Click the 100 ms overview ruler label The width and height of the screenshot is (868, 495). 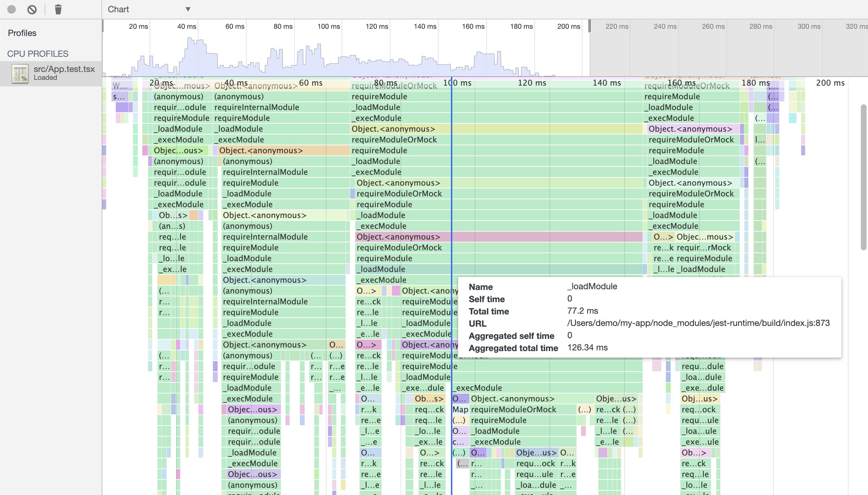329,26
